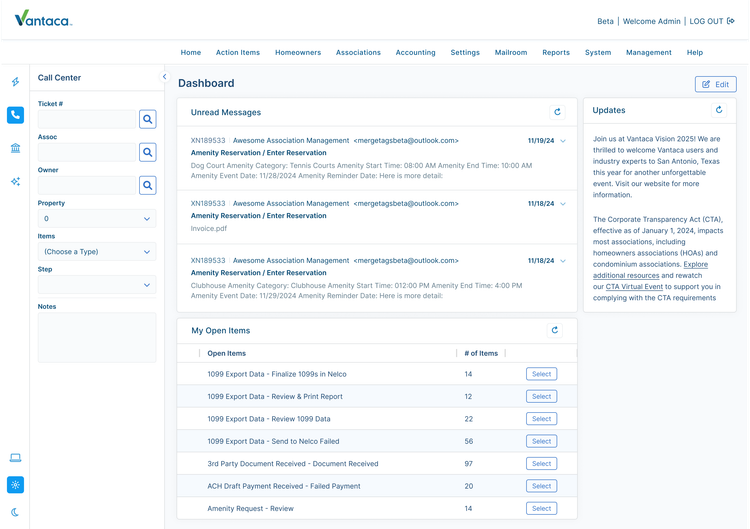The width and height of the screenshot is (750, 529).
Task: Open the Step dropdown
Action: click(97, 285)
